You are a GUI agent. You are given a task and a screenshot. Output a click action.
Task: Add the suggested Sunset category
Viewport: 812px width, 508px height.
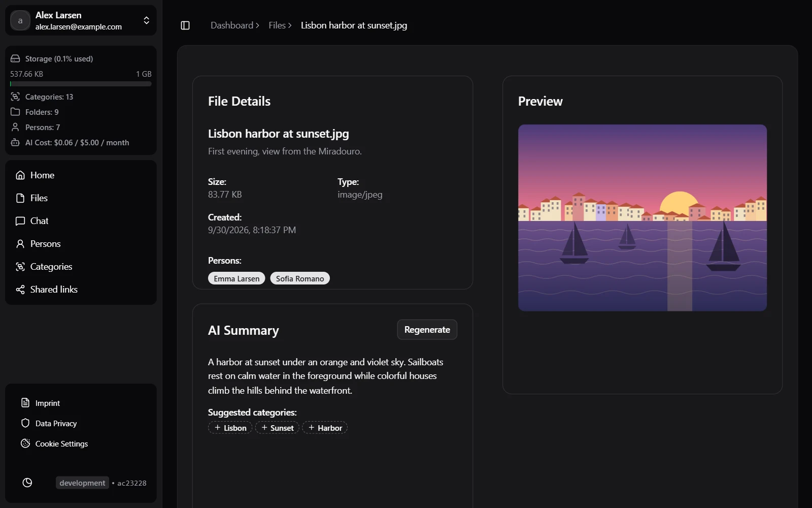click(277, 428)
